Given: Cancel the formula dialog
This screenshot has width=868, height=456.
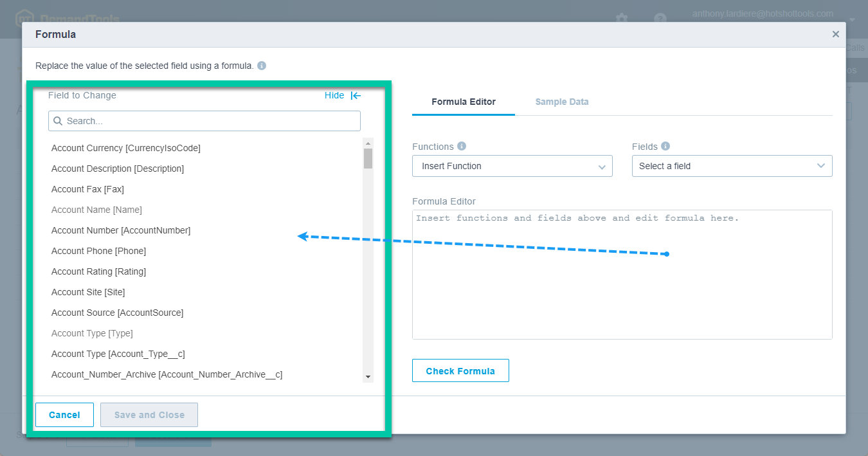Looking at the screenshot, I should 64,415.
